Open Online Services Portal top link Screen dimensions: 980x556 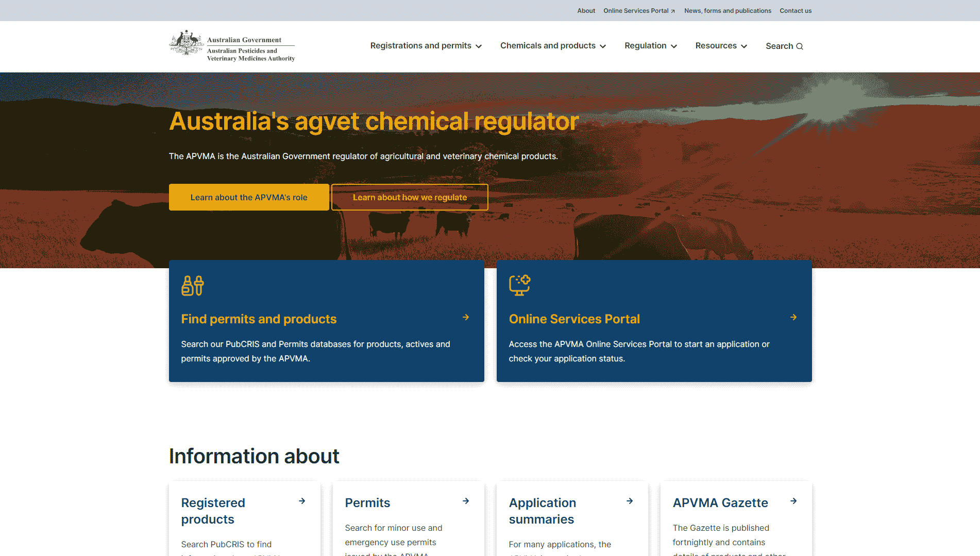pos(639,11)
